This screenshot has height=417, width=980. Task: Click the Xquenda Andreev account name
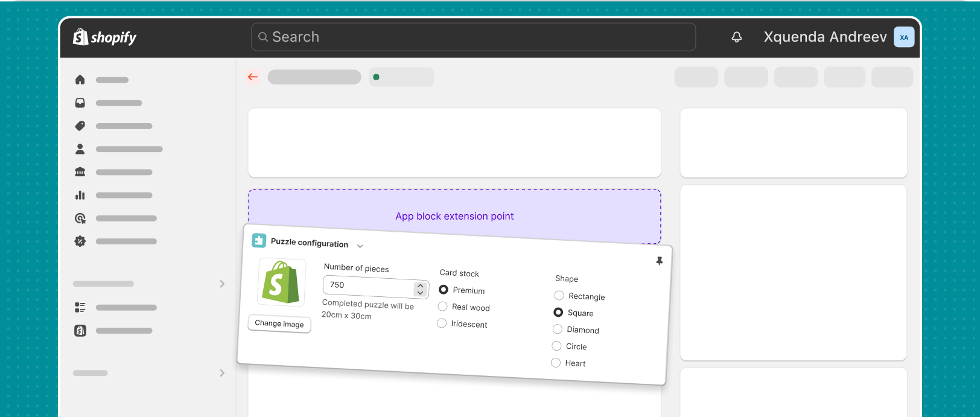coord(825,37)
